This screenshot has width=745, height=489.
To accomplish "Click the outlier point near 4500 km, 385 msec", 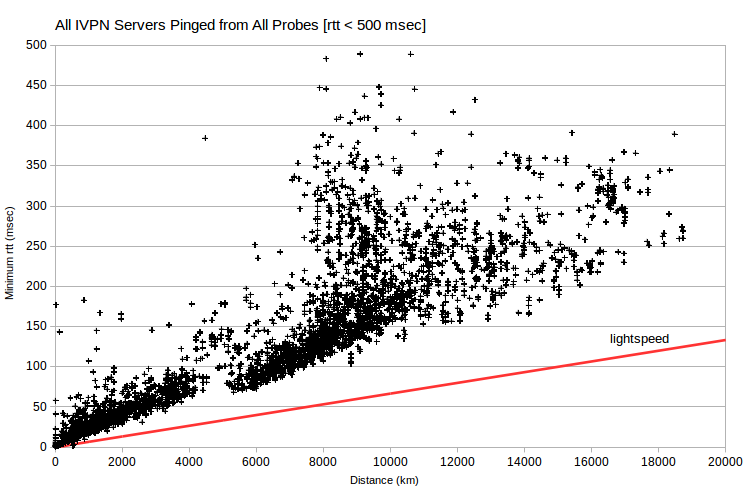I will (205, 138).
